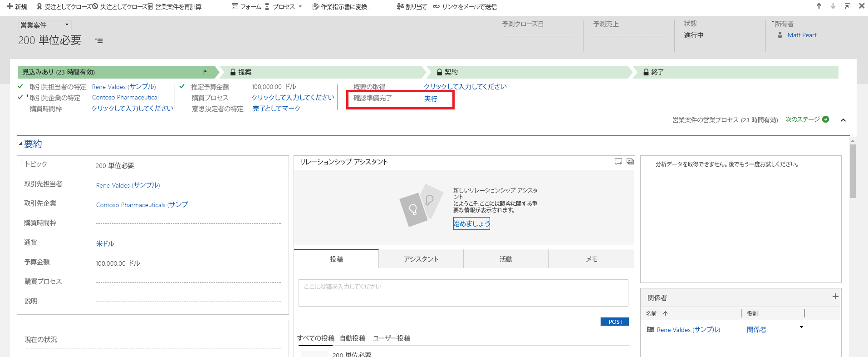Image resolution: width=868 pixels, height=357 pixels.
Task: Click the post text input box
Action: click(463, 293)
